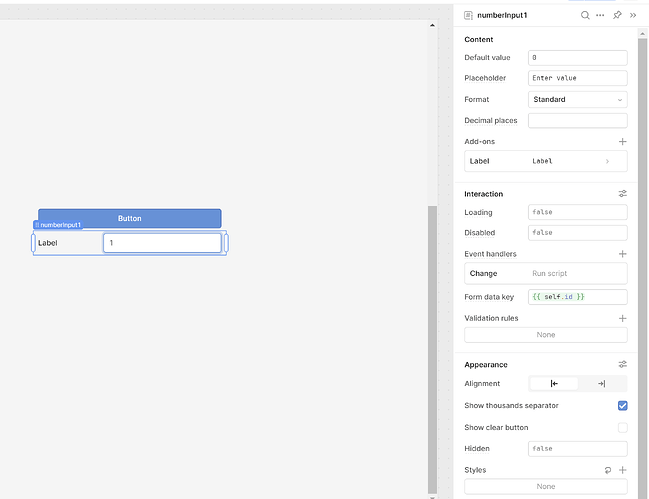Click the Validation rules None box
The image size is (649, 499).
(x=546, y=335)
